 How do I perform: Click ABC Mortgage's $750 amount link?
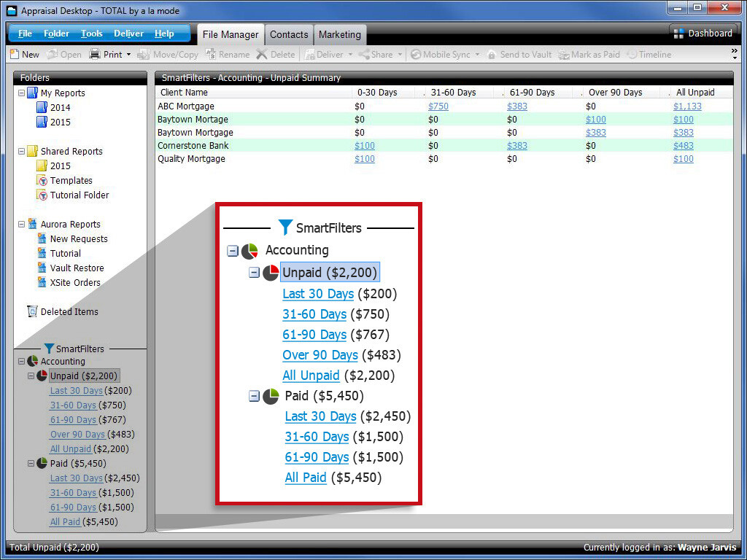coord(438,106)
